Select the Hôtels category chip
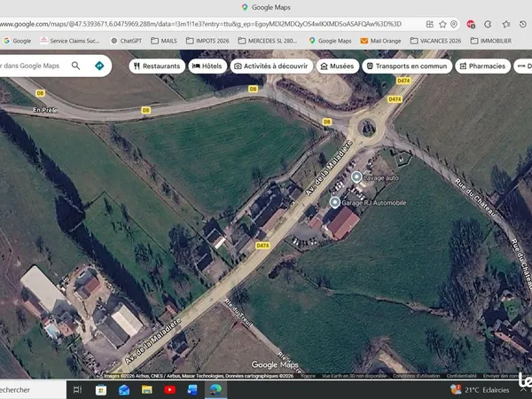Viewport: 532px width, 399px height. 207,66
